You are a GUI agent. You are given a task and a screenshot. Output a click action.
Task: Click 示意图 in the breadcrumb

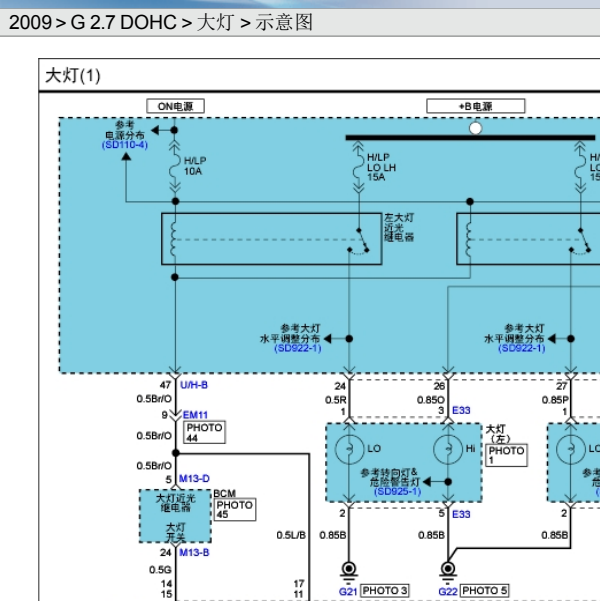pos(284,23)
